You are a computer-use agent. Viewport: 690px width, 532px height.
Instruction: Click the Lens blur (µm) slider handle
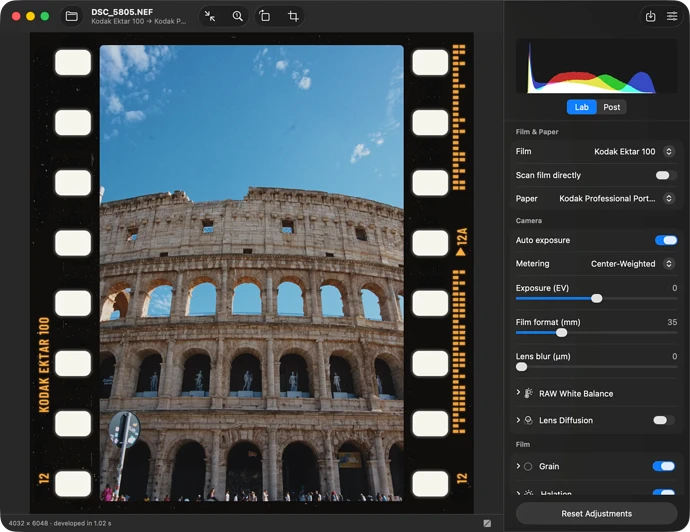pos(521,367)
